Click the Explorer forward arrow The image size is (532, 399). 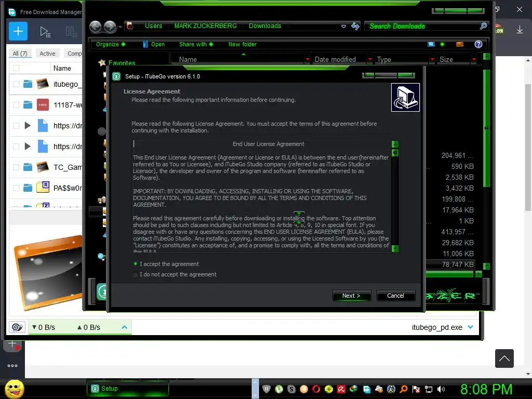(x=110, y=26)
